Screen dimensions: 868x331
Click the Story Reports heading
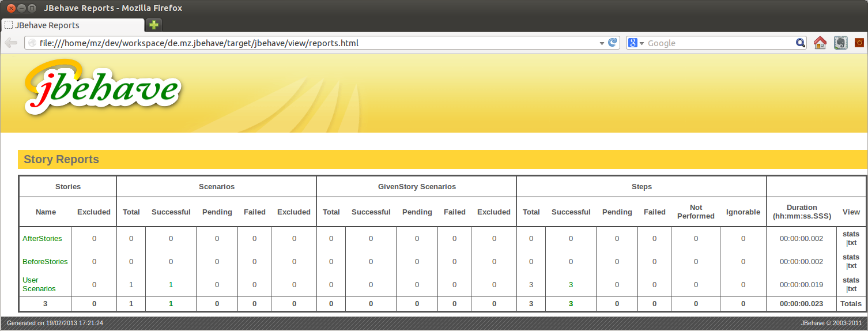tap(61, 159)
